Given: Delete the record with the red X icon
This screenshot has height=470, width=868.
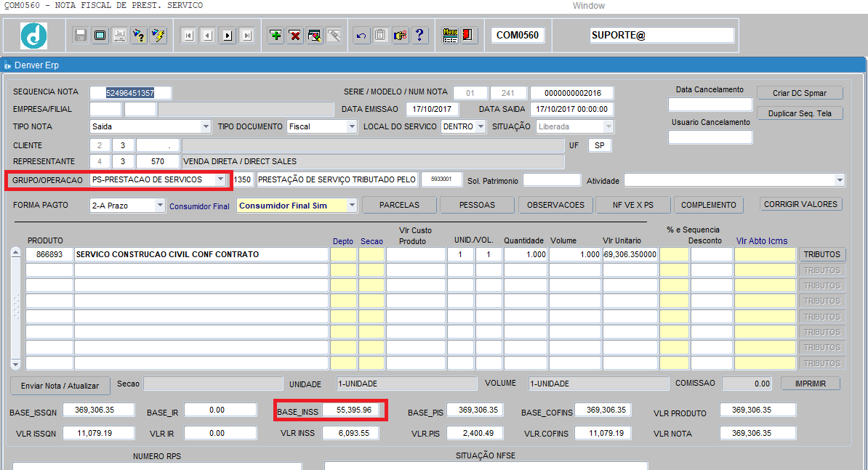Looking at the screenshot, I should click(295, 36).
